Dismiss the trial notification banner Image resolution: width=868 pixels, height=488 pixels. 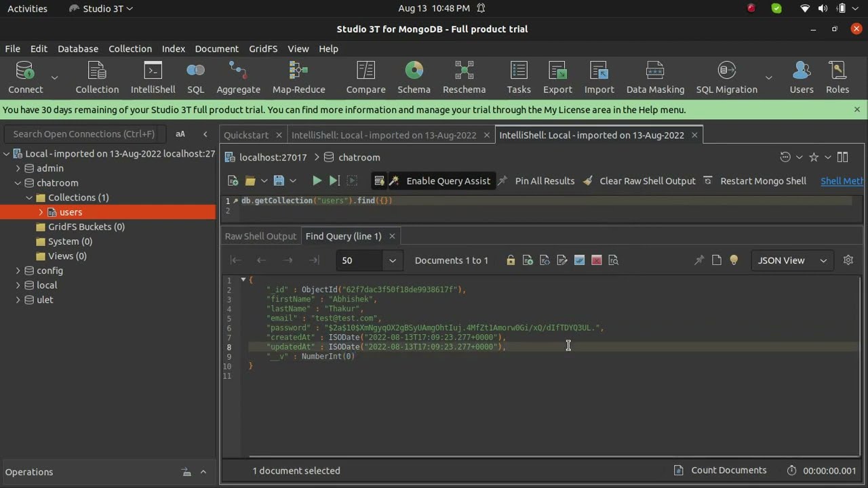857,109
